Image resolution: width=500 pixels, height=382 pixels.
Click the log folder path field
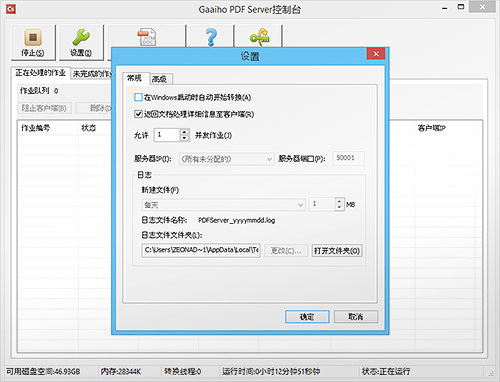click(201, 250)
